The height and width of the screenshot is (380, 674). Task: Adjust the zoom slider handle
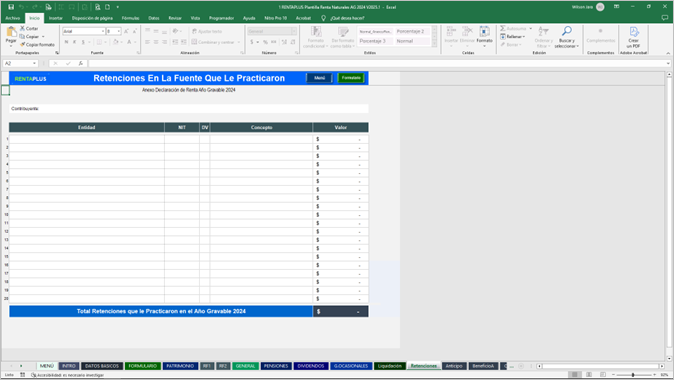click(x=633, y=375)
